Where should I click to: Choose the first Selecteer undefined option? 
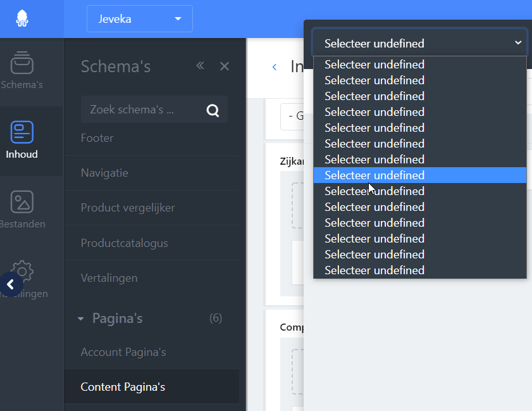point(419,65)
